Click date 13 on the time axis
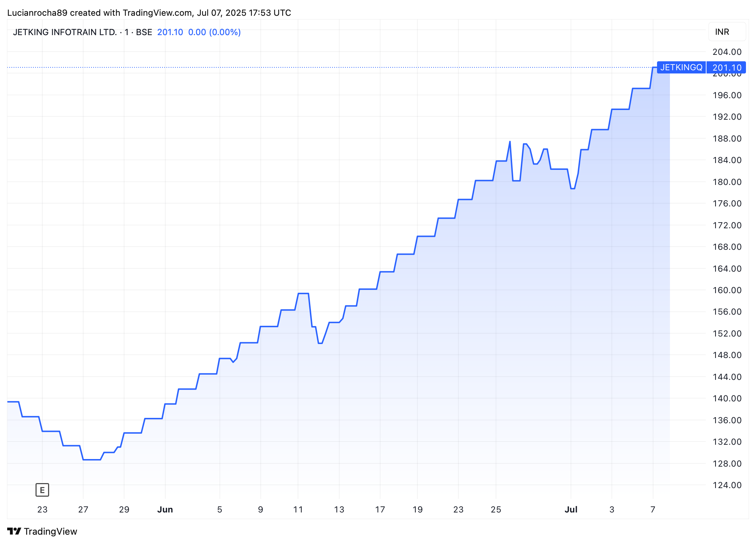756x544 pixels. (339, 510)
